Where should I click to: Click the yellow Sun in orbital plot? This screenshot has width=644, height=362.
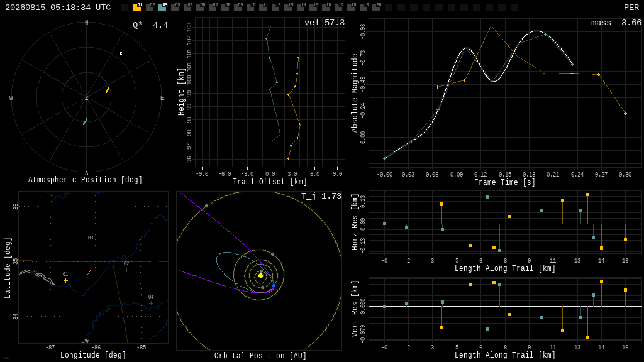click(x=260, y=276)
